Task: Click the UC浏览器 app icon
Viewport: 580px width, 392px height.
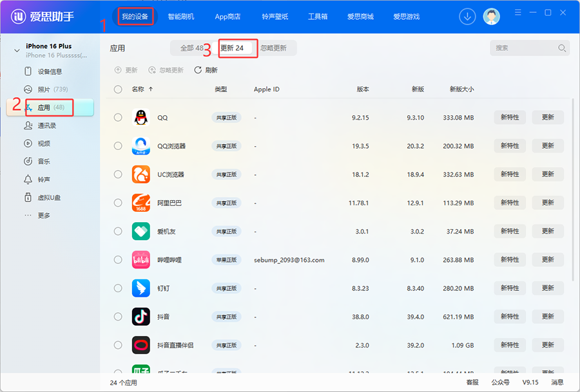Action: pos(141,174)
